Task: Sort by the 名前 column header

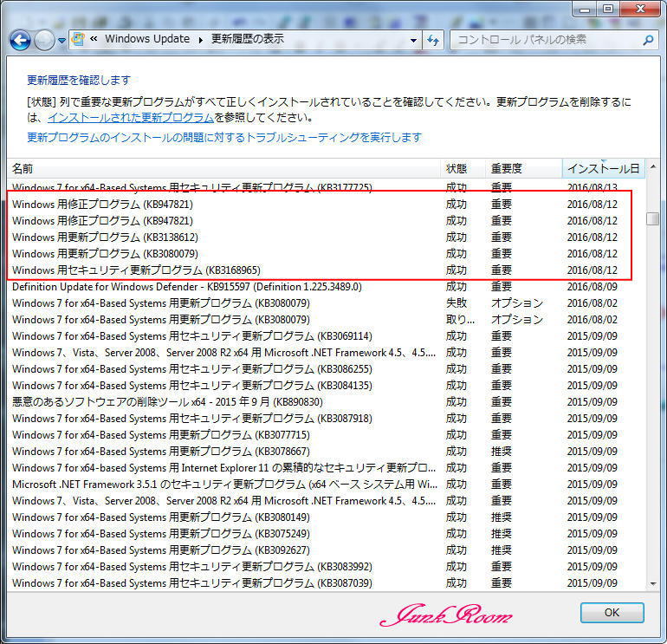Action: 223,168
